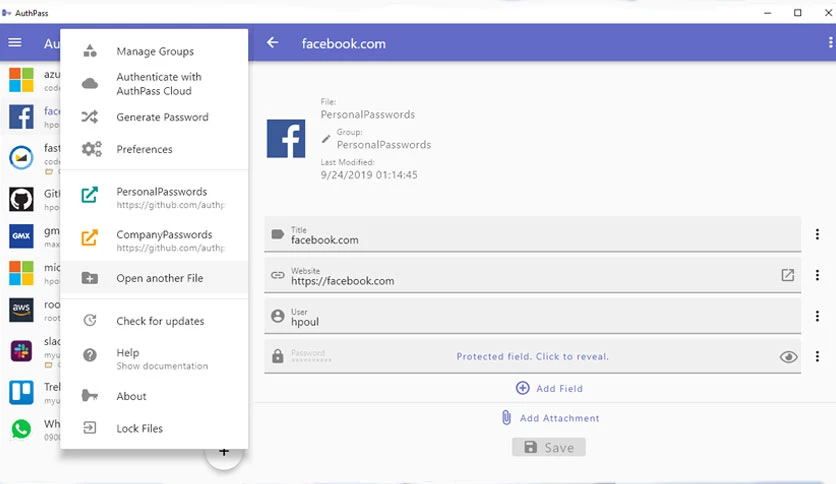Viewport: 836px width, 484px height.
Task: Click the teal open-file icon for PersonalPasswords
Action: click(x=90, y=195)
